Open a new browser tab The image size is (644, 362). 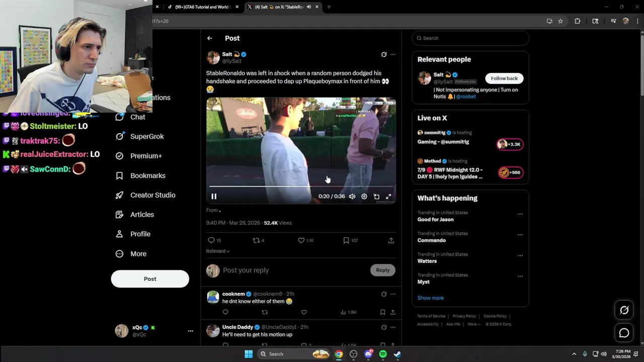[329, 7]
